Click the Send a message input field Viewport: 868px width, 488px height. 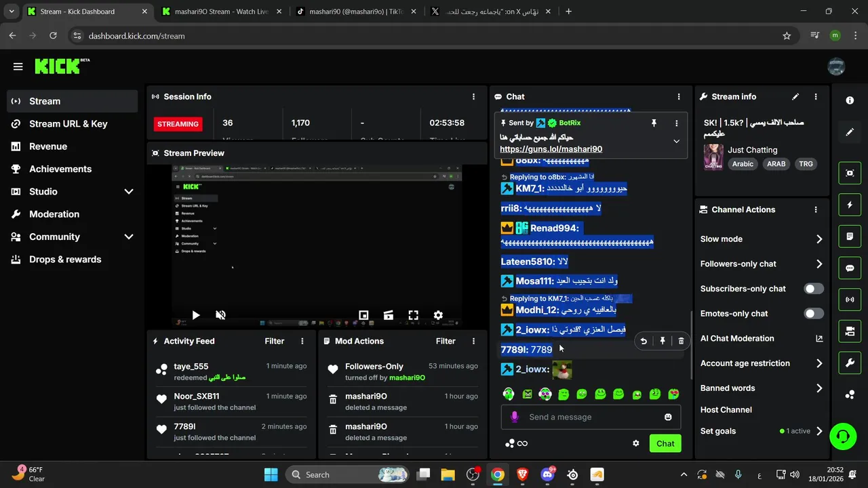[590, 417]
